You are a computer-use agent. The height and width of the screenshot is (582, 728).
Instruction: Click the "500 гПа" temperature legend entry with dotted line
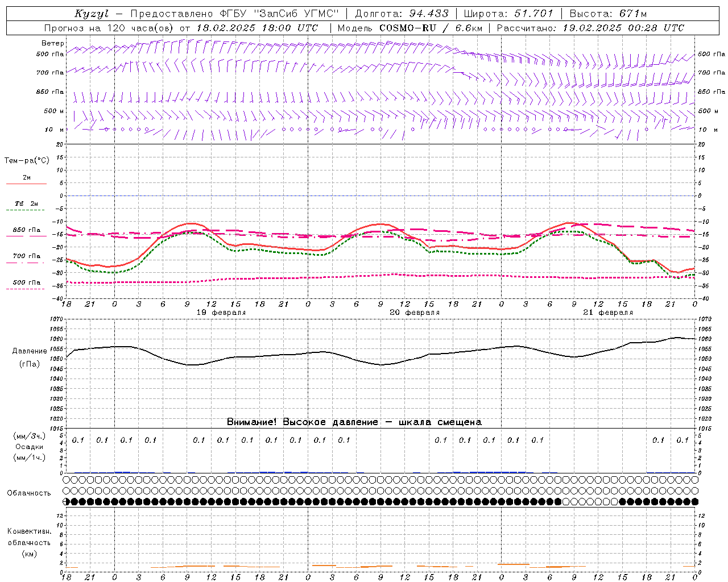point(27,282)
